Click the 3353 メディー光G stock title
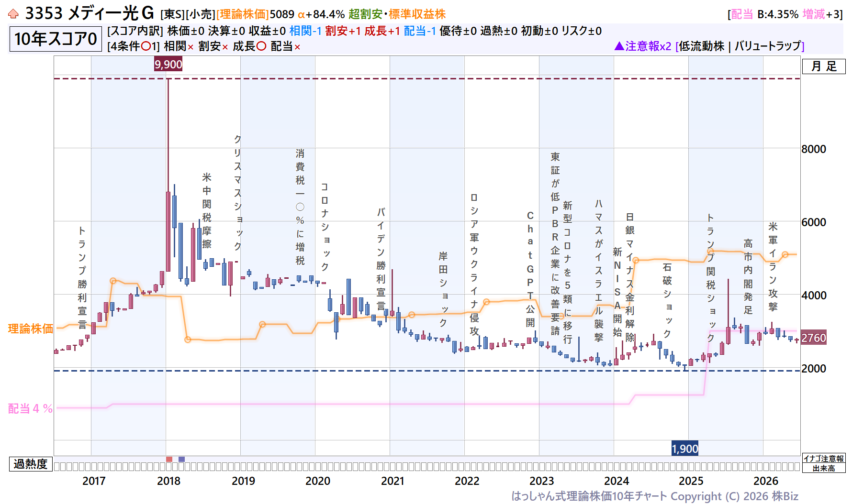The height and width of the screenshot is (504, 852). [x=90, y=13]
